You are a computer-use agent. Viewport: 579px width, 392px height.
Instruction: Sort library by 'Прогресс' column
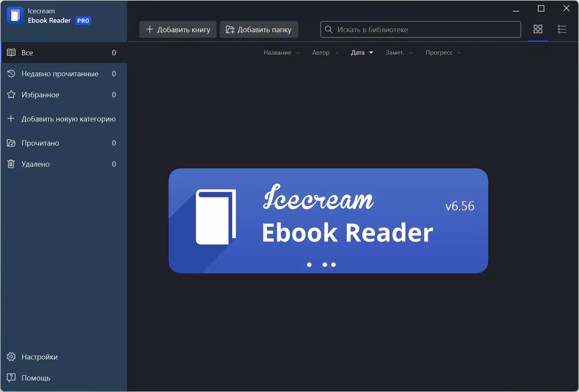443,53
